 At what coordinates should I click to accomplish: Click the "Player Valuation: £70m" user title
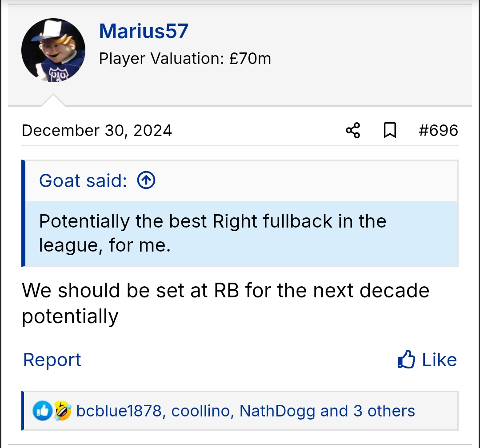(185, 58)
